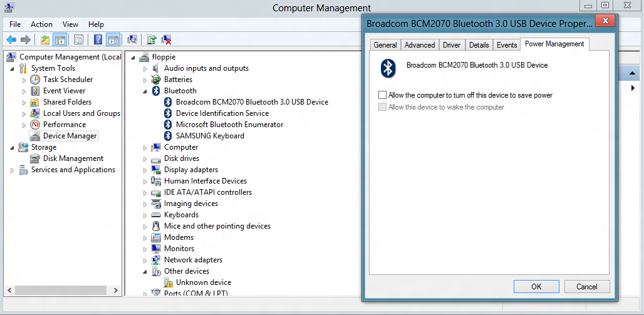
Task: Open Help via blue question mark icon
Action: point(98,39)
